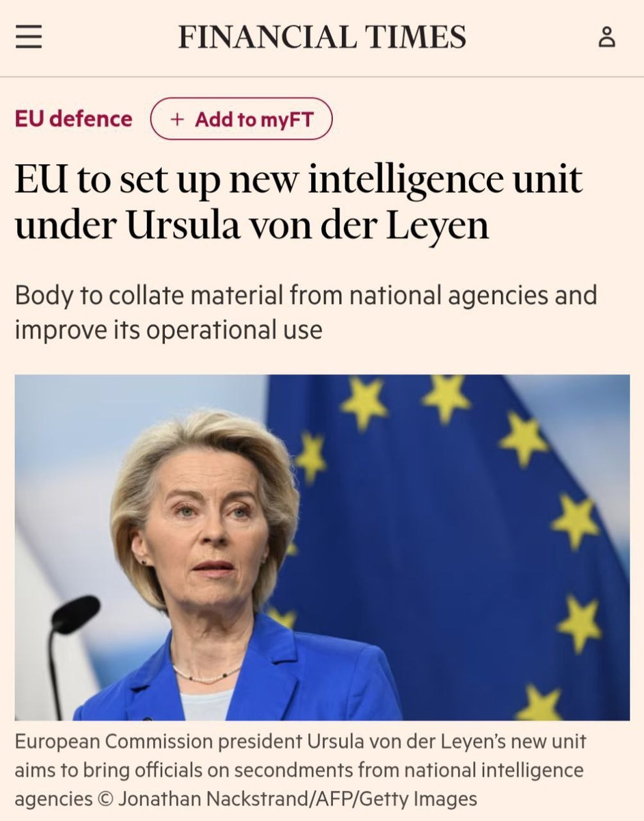Image resolution: width=644 pixels, height=821 pixels.
Task: Open the hamburger navigation menu
Action: pos(29,37)
